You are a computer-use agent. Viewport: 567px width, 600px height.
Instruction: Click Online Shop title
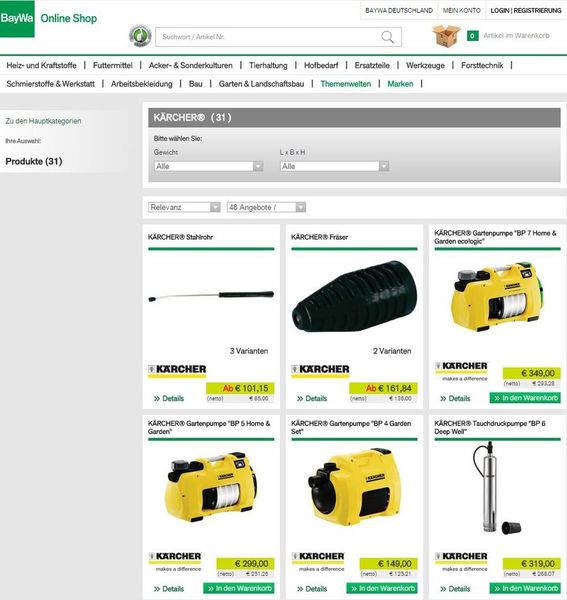pos(69,18)
